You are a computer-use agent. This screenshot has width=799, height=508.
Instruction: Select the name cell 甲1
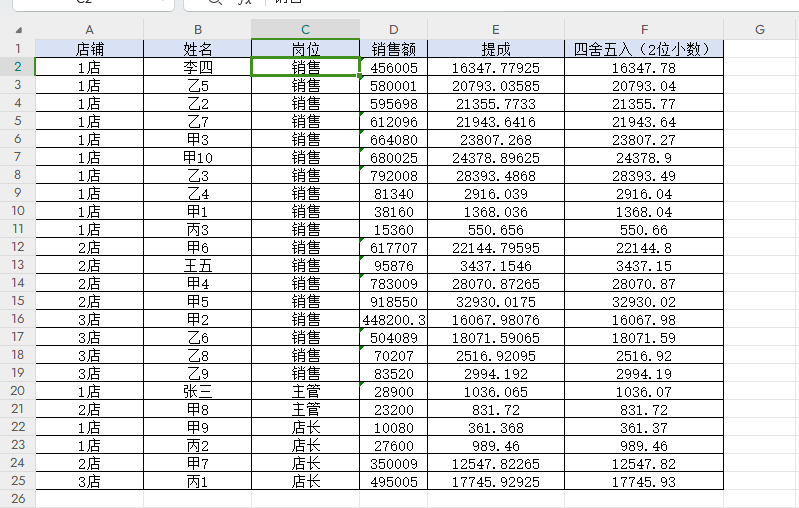pos(198,211)
